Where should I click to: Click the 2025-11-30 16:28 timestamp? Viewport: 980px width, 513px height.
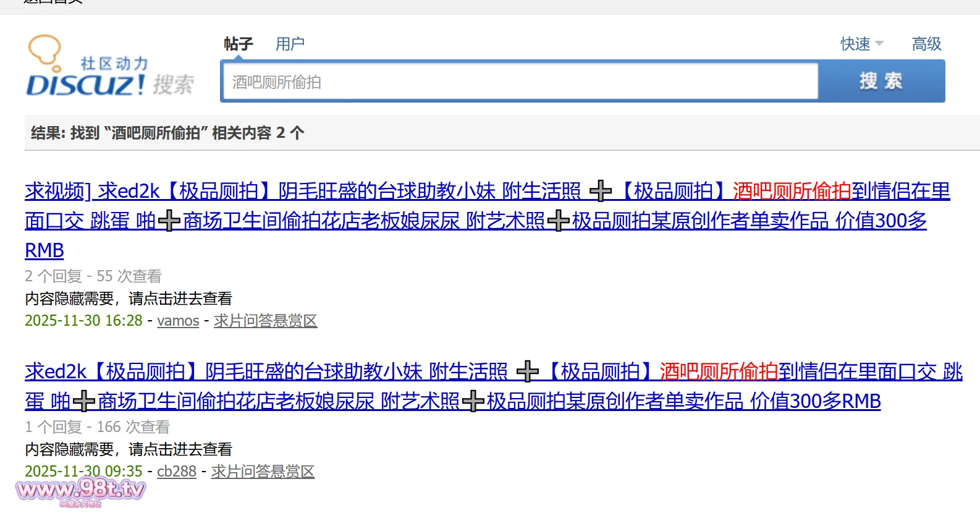tap(83, 321)
